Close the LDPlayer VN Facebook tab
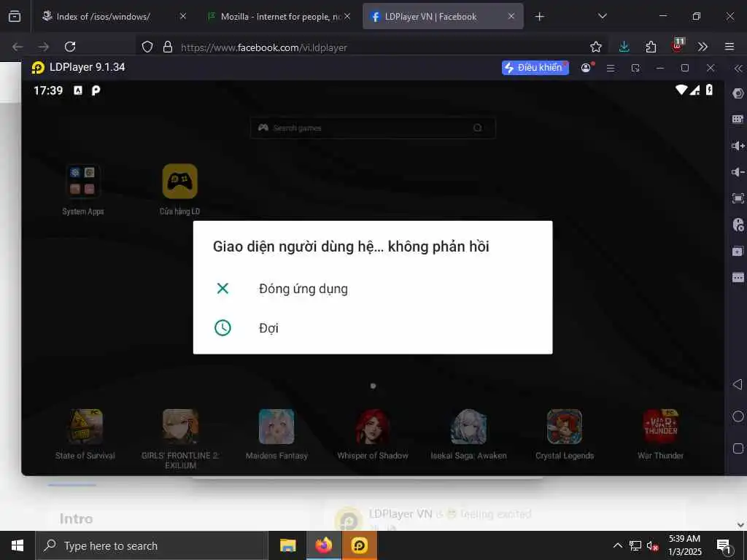Image resolution: width=747 pixels, height=560 pixels. [x=511, y=16]
